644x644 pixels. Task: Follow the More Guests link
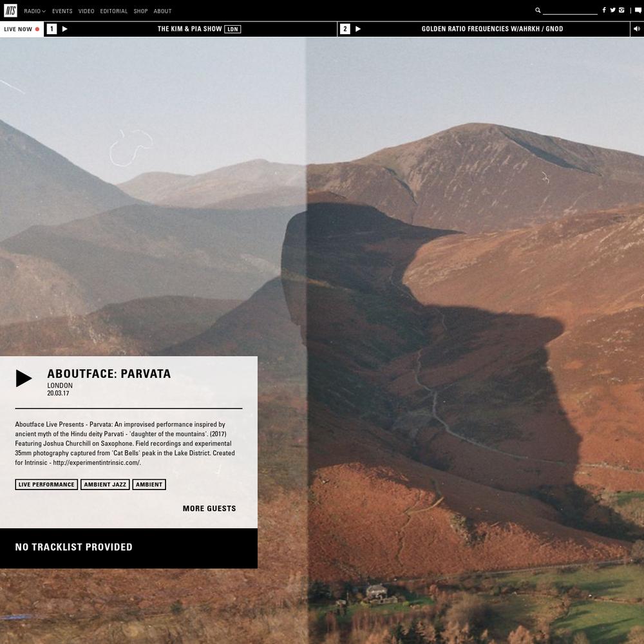(x=209, y=509)
